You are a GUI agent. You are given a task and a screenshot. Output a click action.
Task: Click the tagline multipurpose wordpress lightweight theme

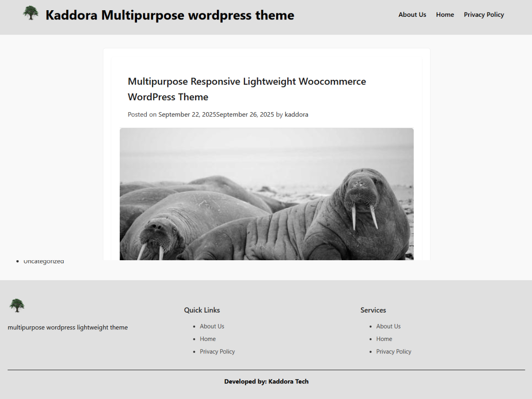click(68, 327)
